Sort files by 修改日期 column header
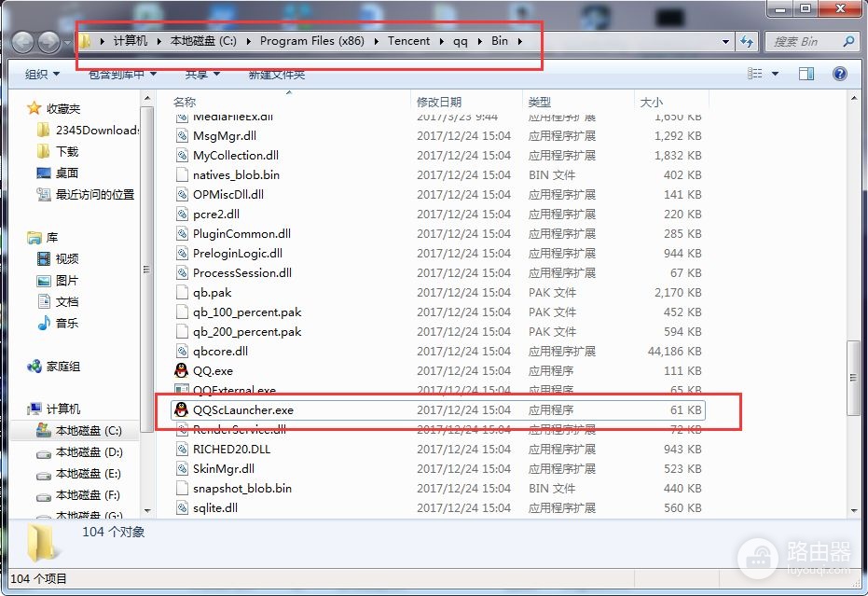This screenshot has height=596, width=868. tap(439, 102)
